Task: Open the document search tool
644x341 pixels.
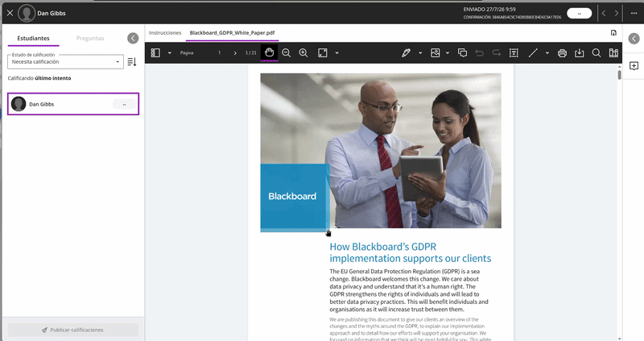Action: (597, 52)
